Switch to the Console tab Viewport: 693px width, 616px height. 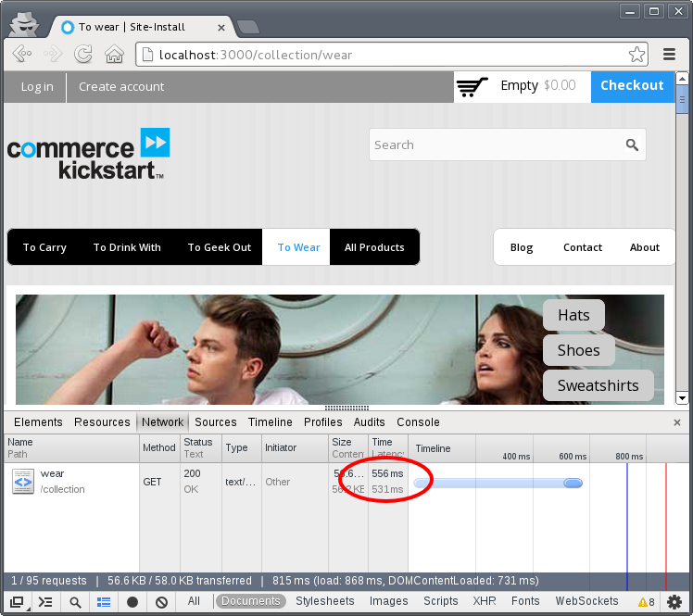(x=418, y=422)
